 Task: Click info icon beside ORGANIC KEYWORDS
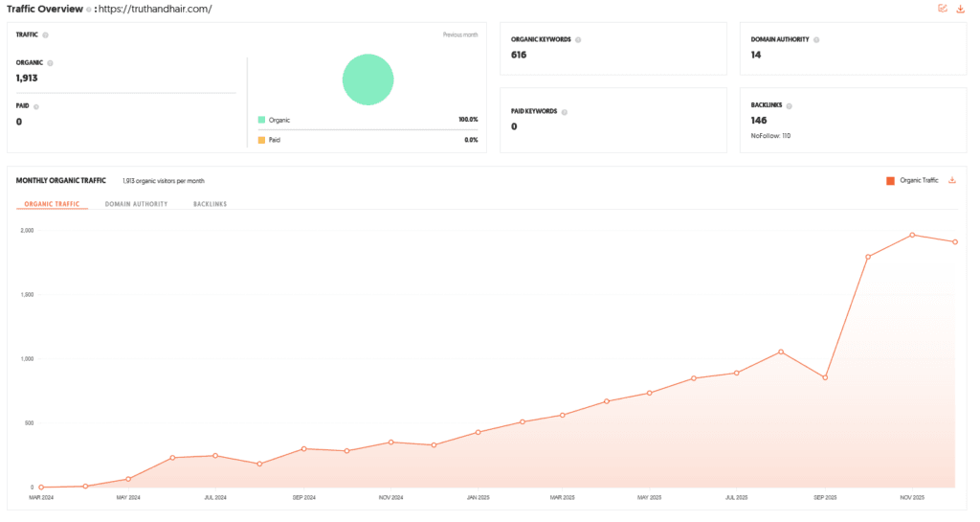pyautogui.click(x=578, y=40)
